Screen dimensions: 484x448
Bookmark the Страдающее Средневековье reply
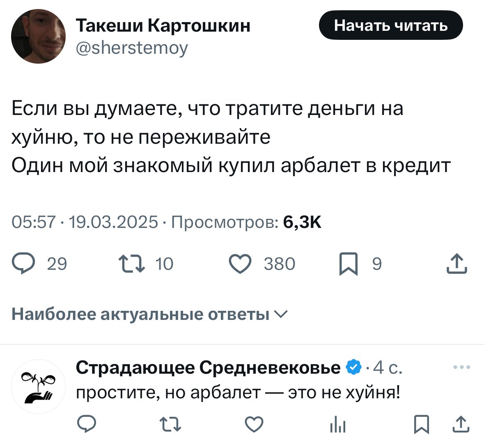pyautogui.click(x=421, y=424)
